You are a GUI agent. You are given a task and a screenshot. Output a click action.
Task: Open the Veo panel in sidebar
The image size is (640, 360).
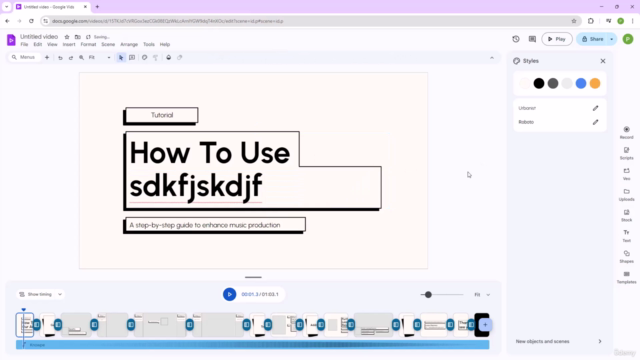point(627,174)
